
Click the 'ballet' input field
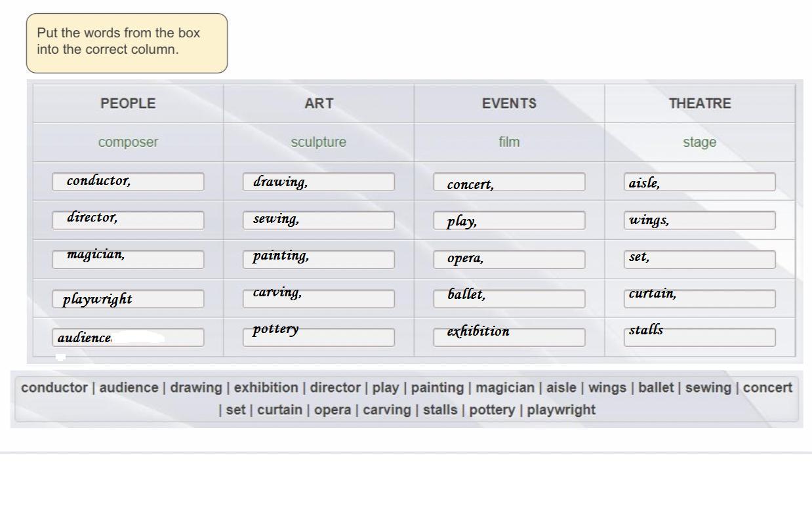(x=509, y=299)
